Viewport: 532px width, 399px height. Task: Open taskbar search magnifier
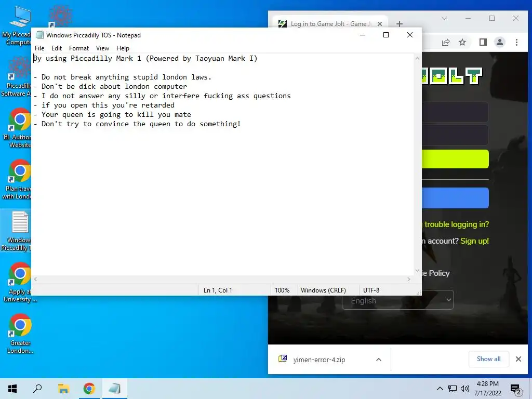click(37, 389)
